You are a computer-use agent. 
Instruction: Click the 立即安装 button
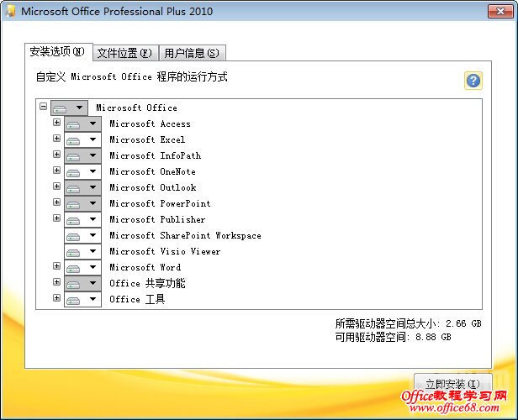pyautogui.click(x=452, y=384)
